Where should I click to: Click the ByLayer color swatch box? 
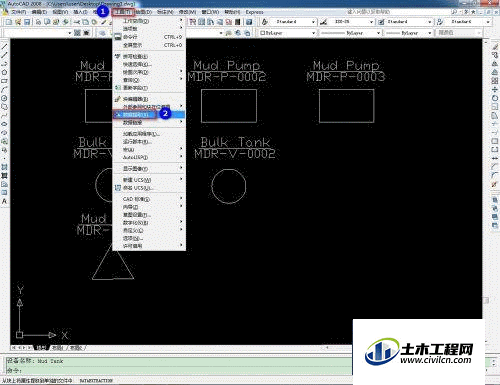click(x=262, y=33)
